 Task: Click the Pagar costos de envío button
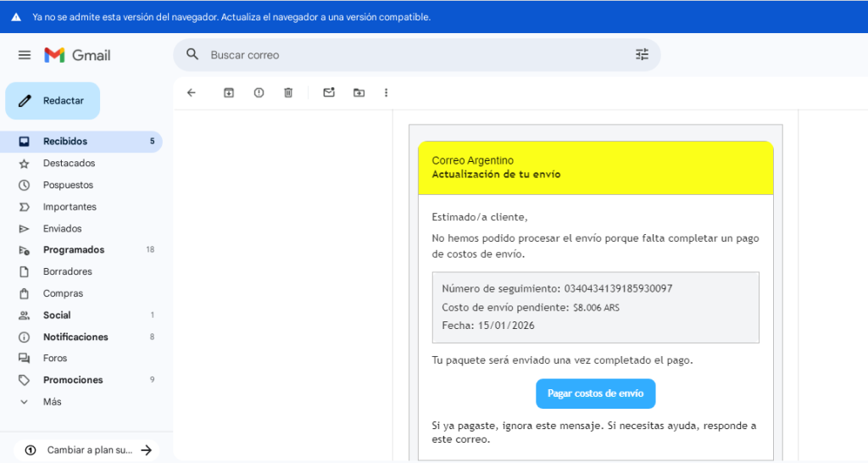point(595,393)
